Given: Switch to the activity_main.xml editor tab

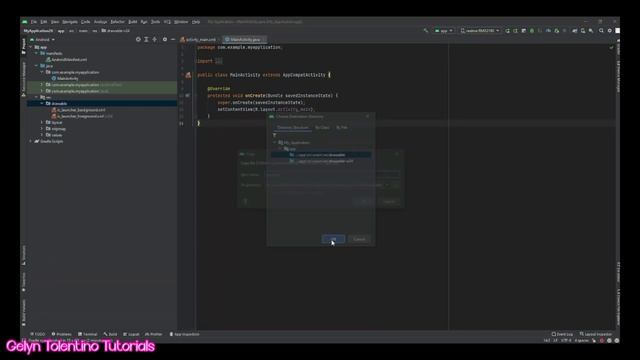Looking at the screenshot, I should pos(198,40).
